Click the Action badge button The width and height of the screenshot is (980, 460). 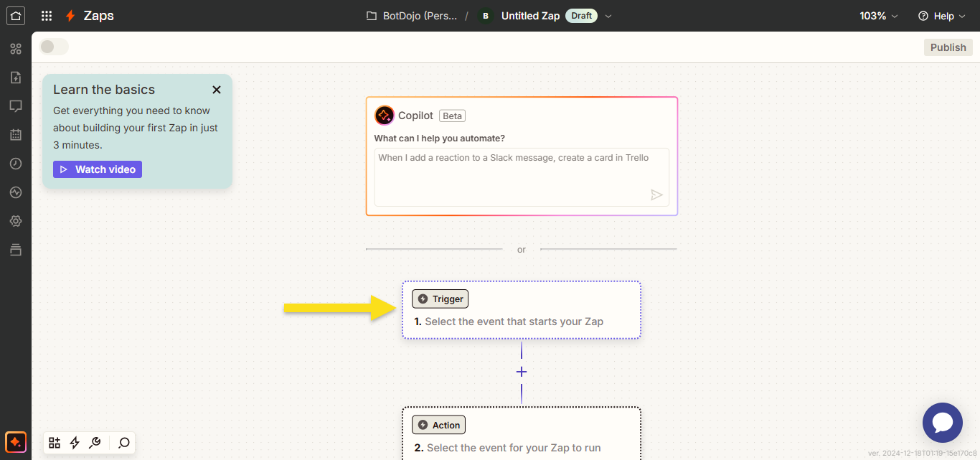[439, 425]
